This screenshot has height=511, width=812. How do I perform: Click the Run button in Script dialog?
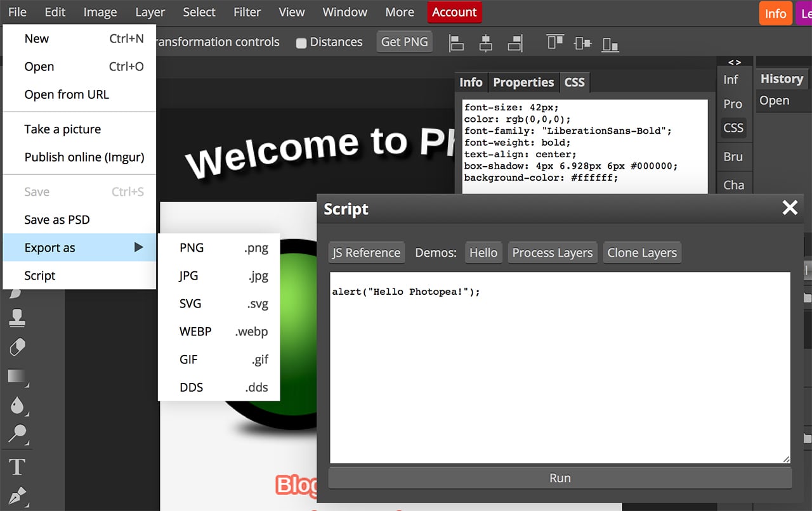coord(560,478)
